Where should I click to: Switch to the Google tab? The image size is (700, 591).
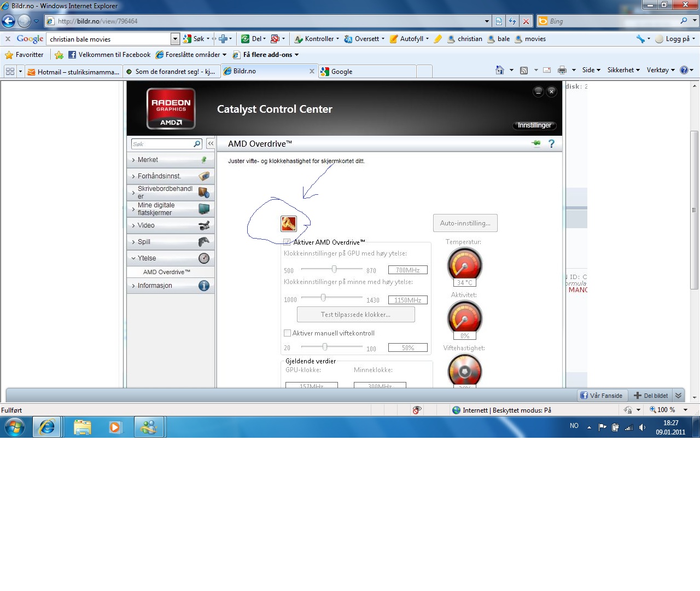coord(367,72)
